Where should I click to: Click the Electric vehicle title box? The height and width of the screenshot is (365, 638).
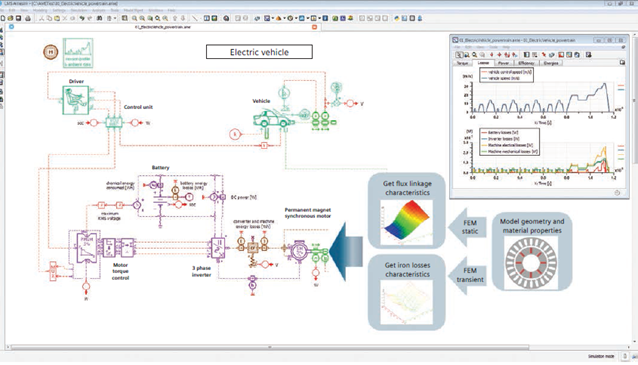point(259,52)
